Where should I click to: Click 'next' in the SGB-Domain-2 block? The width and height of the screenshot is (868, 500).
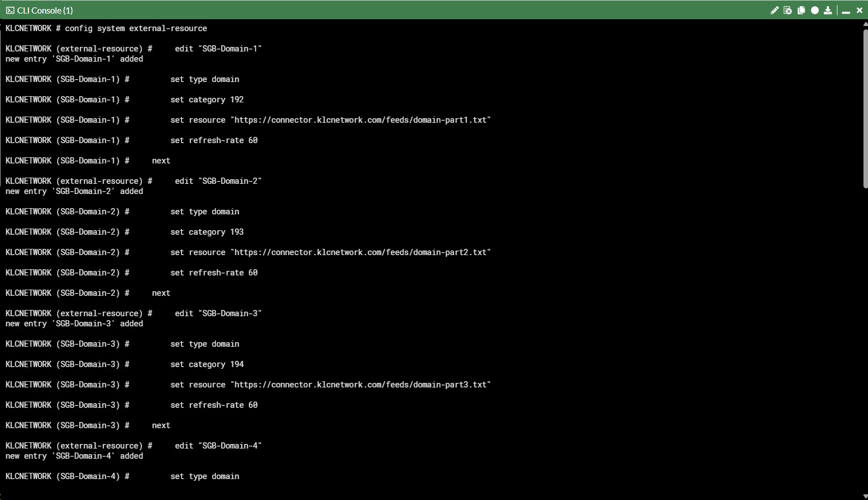[x=161, y=293]
